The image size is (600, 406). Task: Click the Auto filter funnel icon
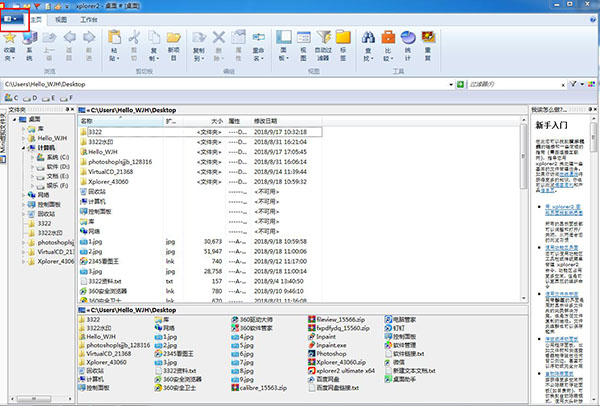[324, 39]
